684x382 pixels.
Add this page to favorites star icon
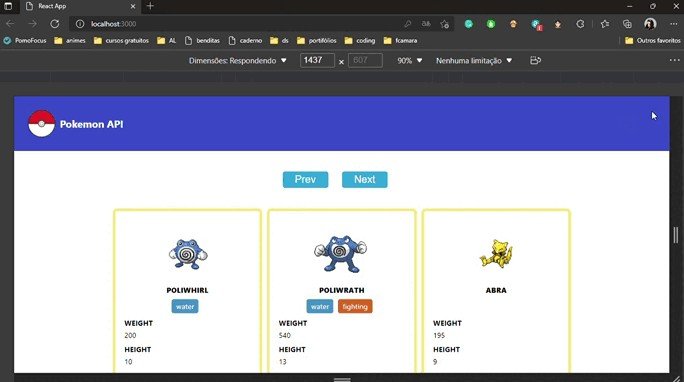pos(445,24)
